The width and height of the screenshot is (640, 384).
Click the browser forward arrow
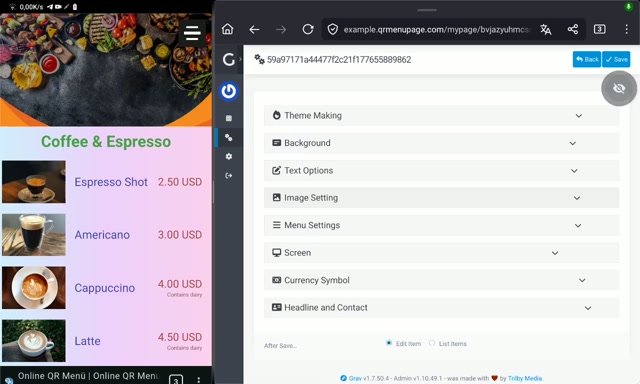point(281,29)
